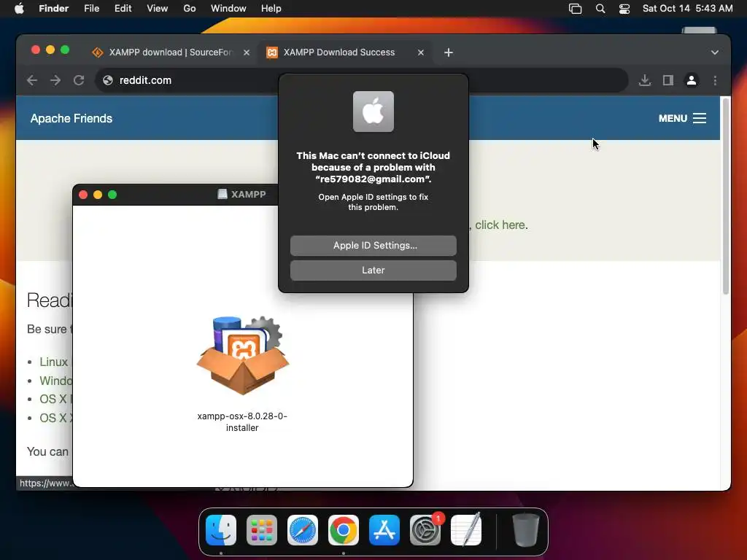Viewport: 747px width, 560px height.
Task: Open Finder from the Dock
Action: pyautogui.click(x=221, y=530)
